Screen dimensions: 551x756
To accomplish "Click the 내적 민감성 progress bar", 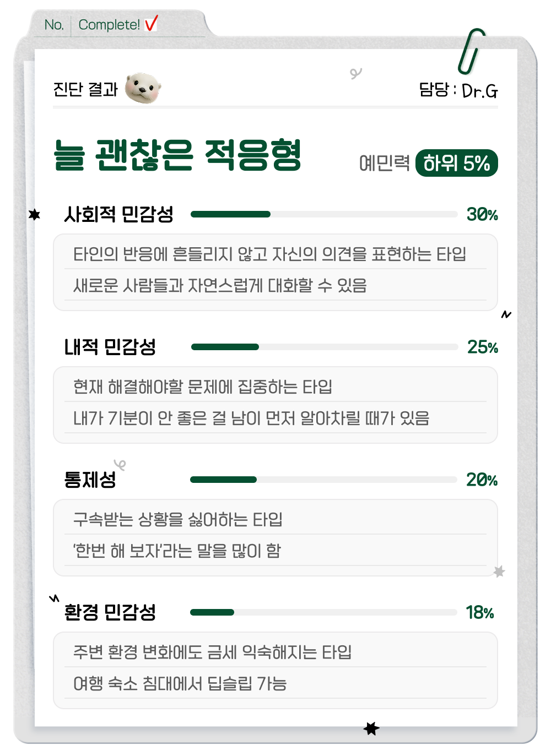I will [324, 347].
